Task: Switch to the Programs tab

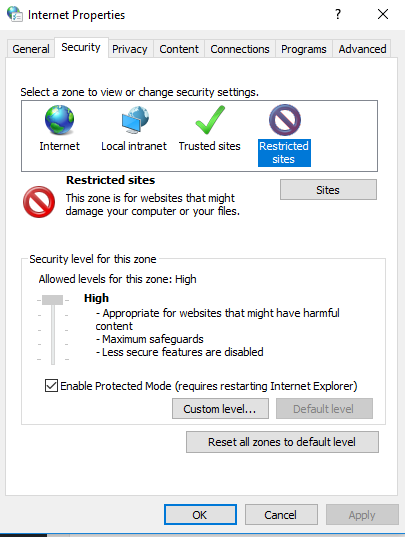Action: [304, 49]
